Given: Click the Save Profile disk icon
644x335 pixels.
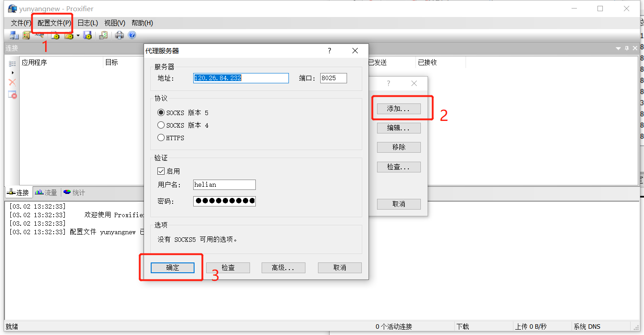Looking at the screenshot, I should [x=88, y=35].
